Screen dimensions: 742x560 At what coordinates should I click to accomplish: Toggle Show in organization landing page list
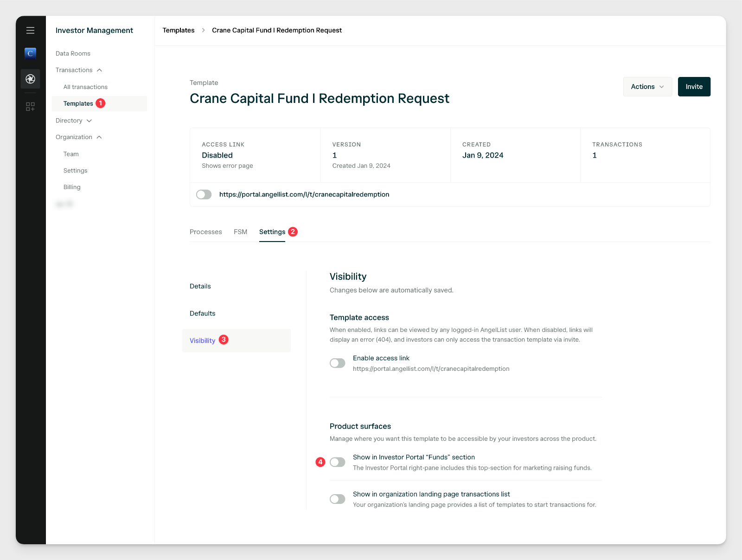[338, 499]
